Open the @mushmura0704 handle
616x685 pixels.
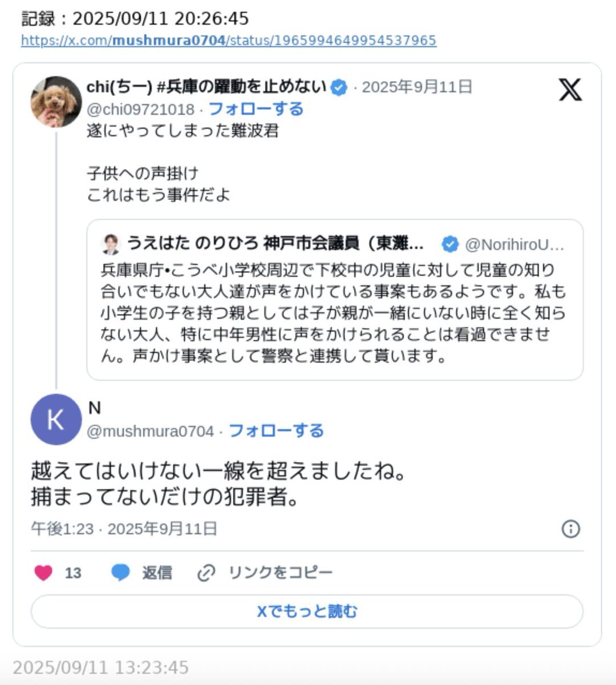(150, 431)
